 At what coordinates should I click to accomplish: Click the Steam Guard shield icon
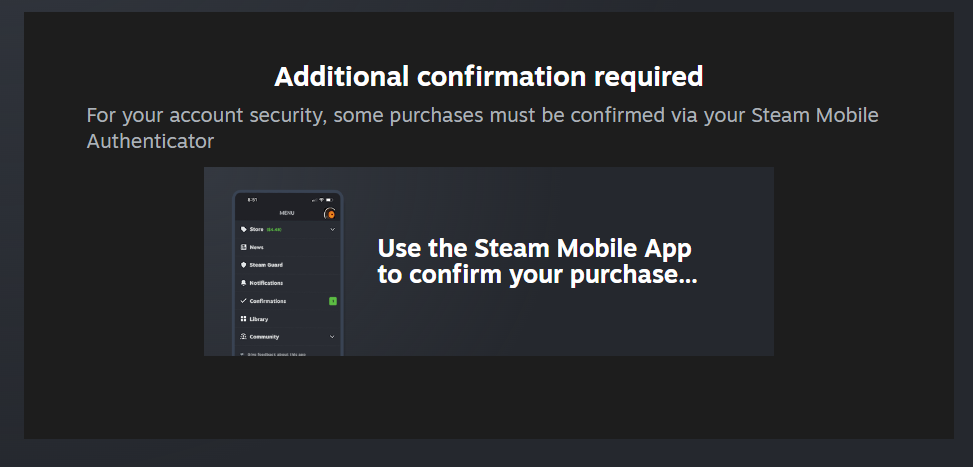(244, 265)
